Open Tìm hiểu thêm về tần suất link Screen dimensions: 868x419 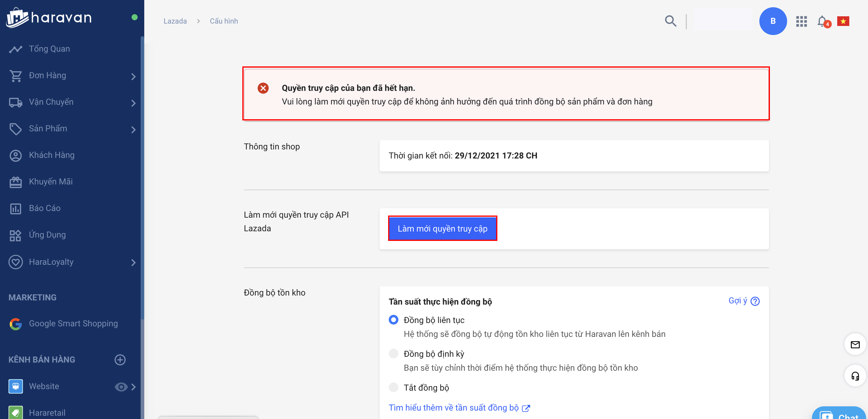[x=453, y=407]
